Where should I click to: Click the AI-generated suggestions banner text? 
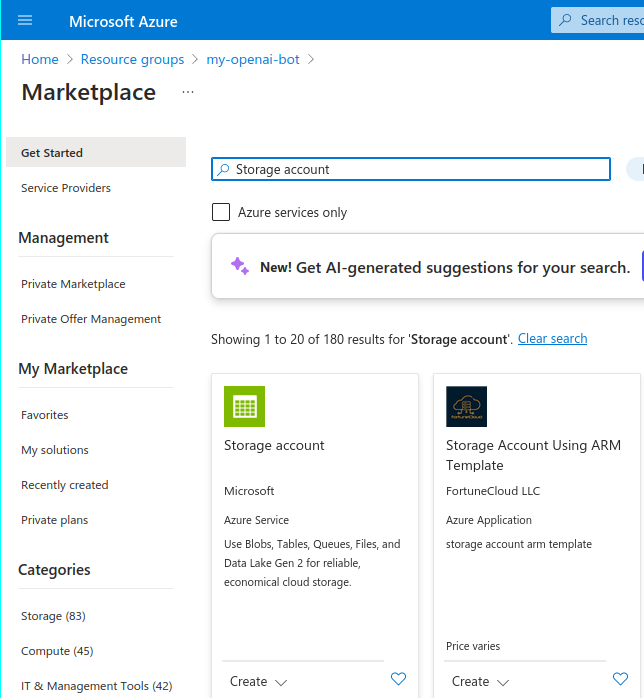point(445,268)
